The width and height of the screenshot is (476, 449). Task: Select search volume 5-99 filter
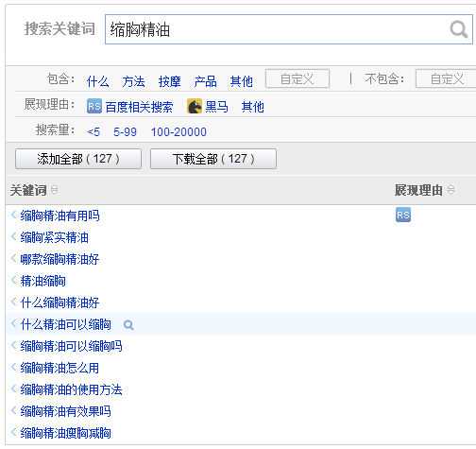[x=125, y=131]
